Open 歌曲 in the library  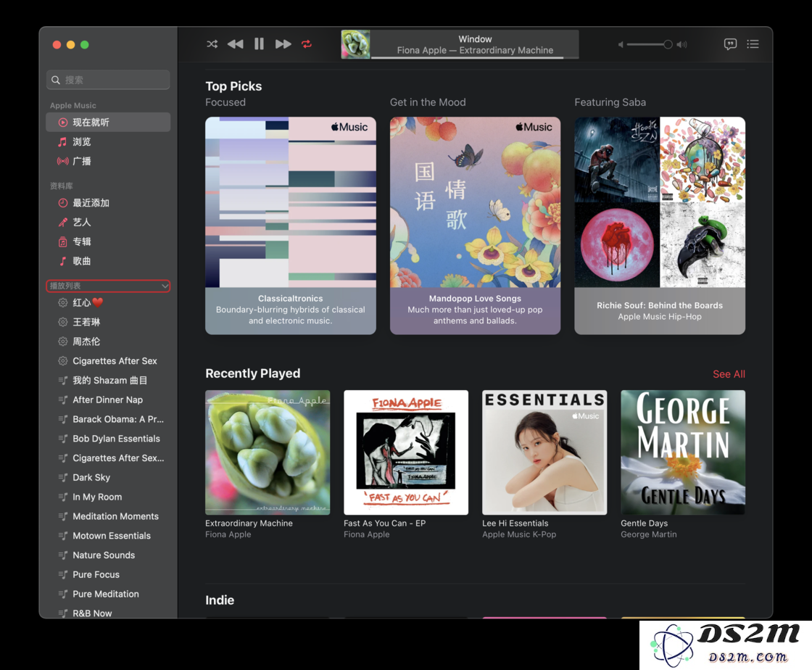(x=108, y=261)
